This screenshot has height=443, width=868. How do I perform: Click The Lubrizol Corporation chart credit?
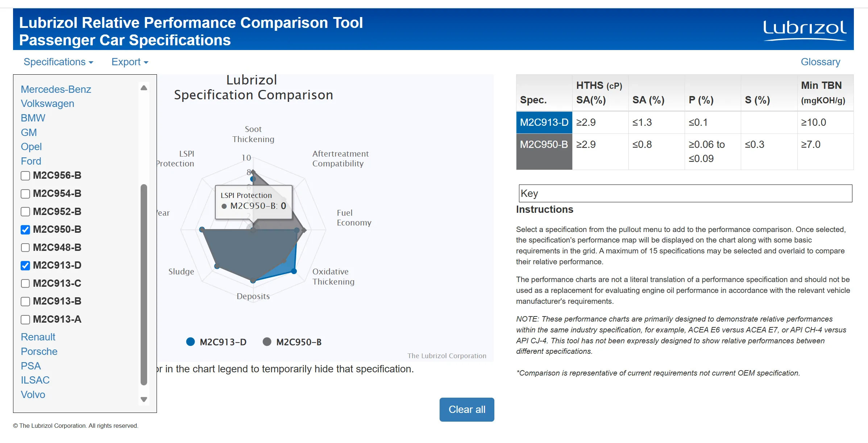[447, 356]
